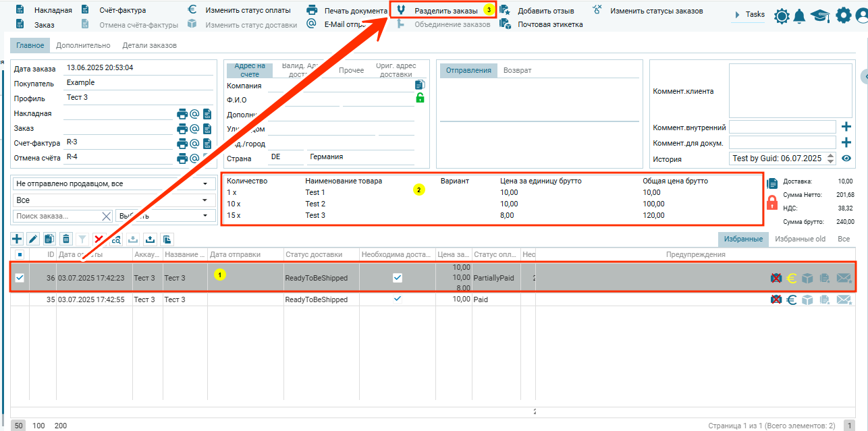Open 'Не отправлено продавцом, все' dropdown
The image size is (868, 431).
coord(111,183)
